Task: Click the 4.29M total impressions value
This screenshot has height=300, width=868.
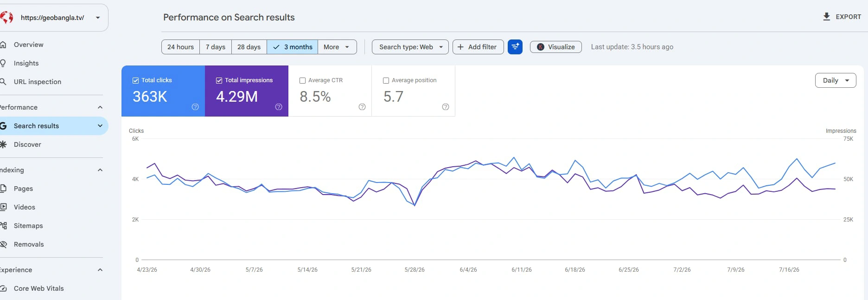Action: [237, 97]
